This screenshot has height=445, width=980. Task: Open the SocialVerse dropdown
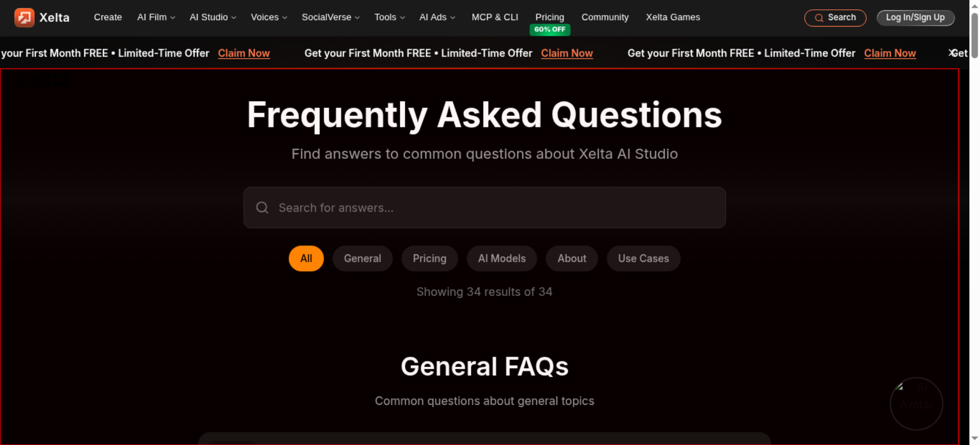pyautogui.click(x=331, y=17)
